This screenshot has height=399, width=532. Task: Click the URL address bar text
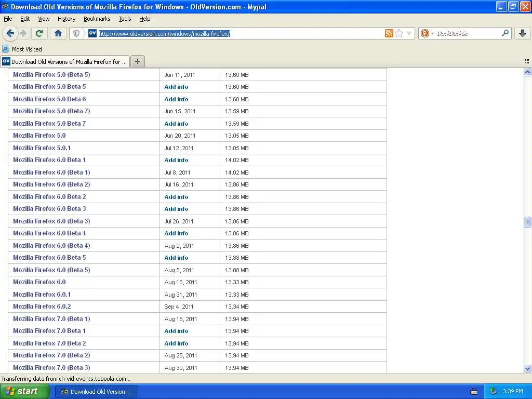click(x=165, y=34)
